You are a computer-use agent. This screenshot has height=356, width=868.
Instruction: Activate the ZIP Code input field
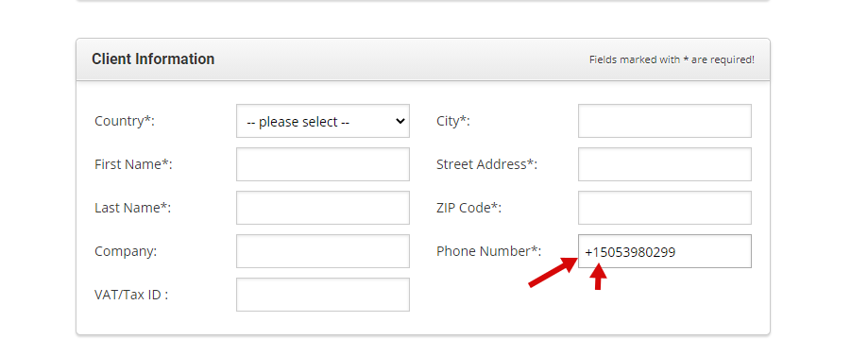click(x=665, y=208)
